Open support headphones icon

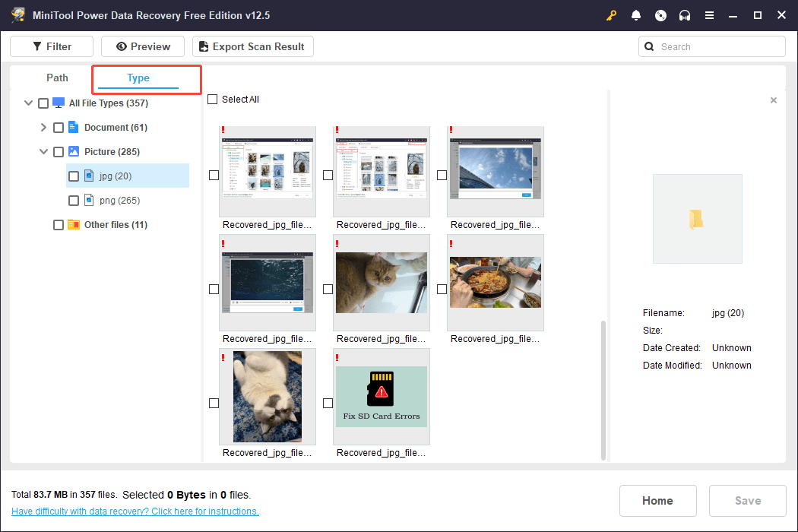click(x=685, y=15)
